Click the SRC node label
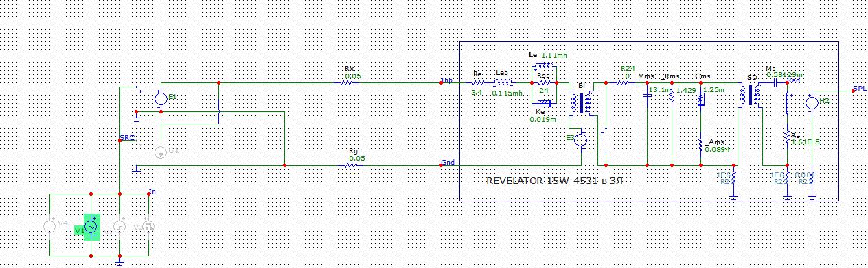868x268 pixels. 127,138
